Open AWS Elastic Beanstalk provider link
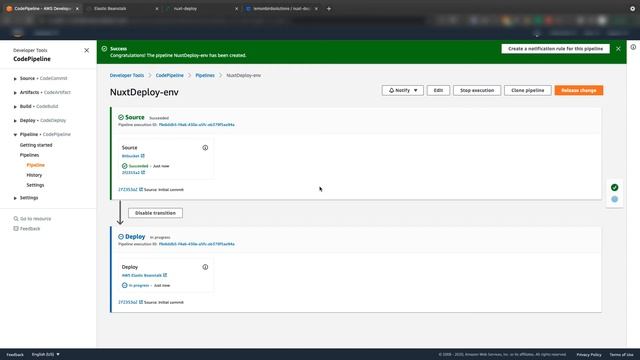 tap(142, 276)
